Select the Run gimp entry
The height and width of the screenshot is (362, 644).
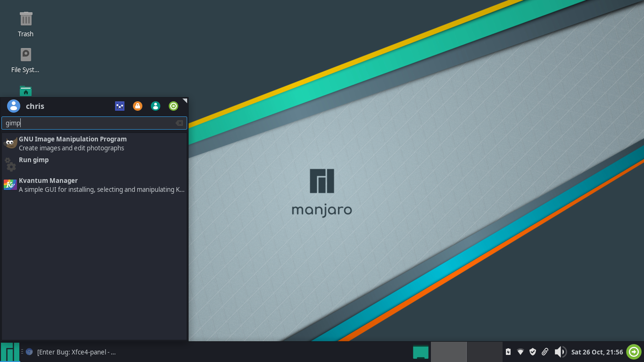33,160
